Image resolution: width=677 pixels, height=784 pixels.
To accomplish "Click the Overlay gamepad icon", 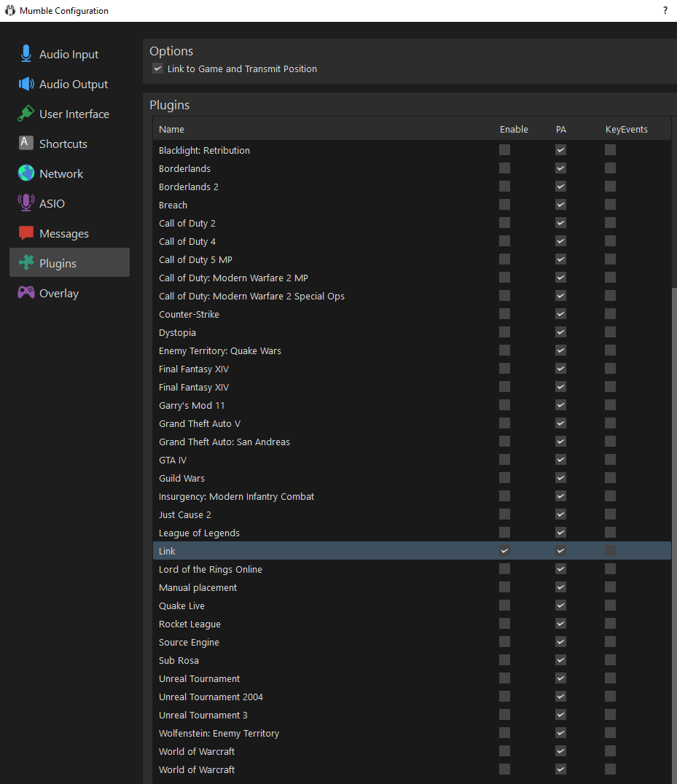I will [26, 292].
